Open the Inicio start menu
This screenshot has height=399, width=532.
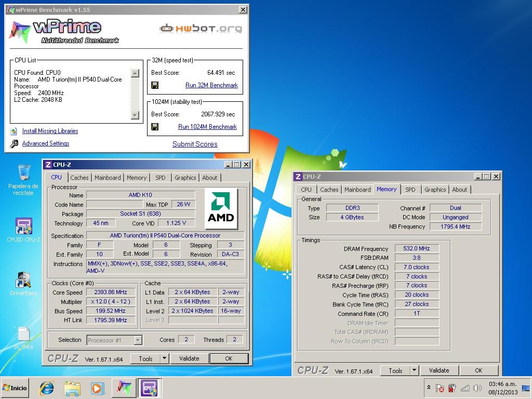pyautogui.click(x=15, y=388)
